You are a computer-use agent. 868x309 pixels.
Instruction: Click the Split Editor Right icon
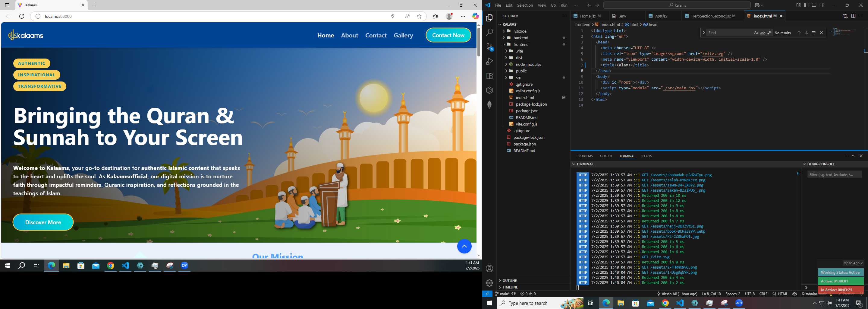(853, 16)
